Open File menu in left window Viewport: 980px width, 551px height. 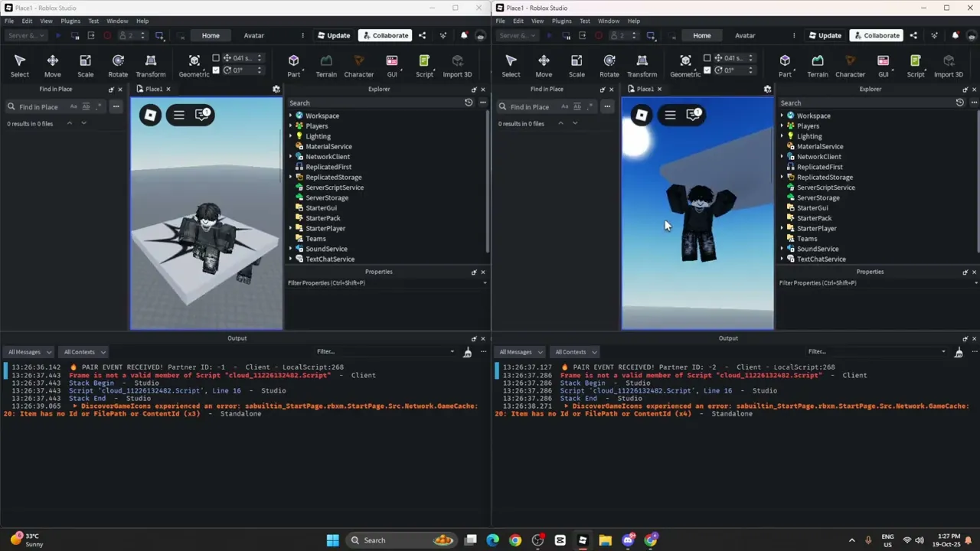9,21
